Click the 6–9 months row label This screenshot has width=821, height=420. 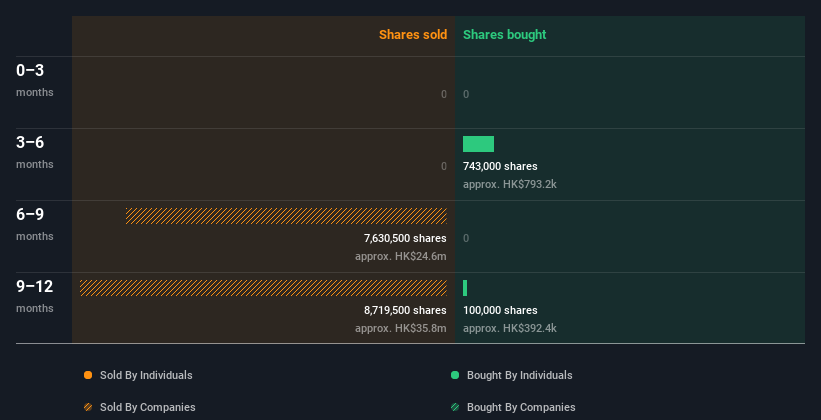(35, 224)
